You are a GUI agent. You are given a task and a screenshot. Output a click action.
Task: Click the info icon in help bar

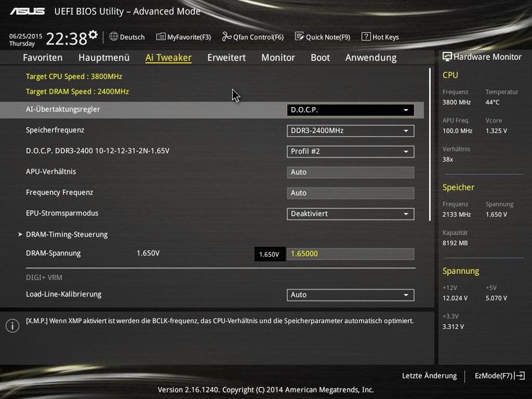[x=12, y=326]
